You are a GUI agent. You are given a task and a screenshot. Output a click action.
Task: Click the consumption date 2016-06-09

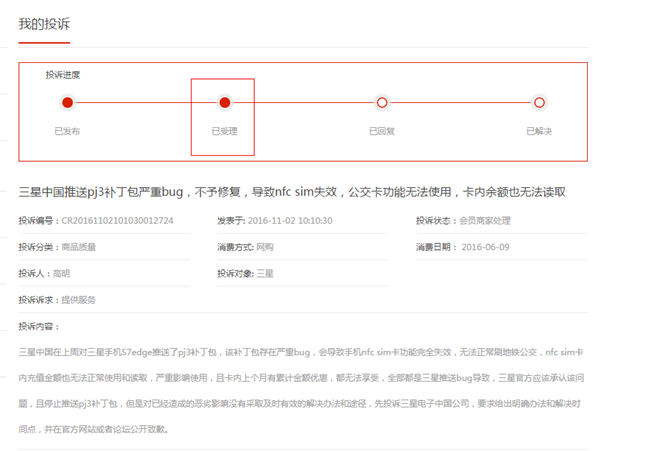485,247
